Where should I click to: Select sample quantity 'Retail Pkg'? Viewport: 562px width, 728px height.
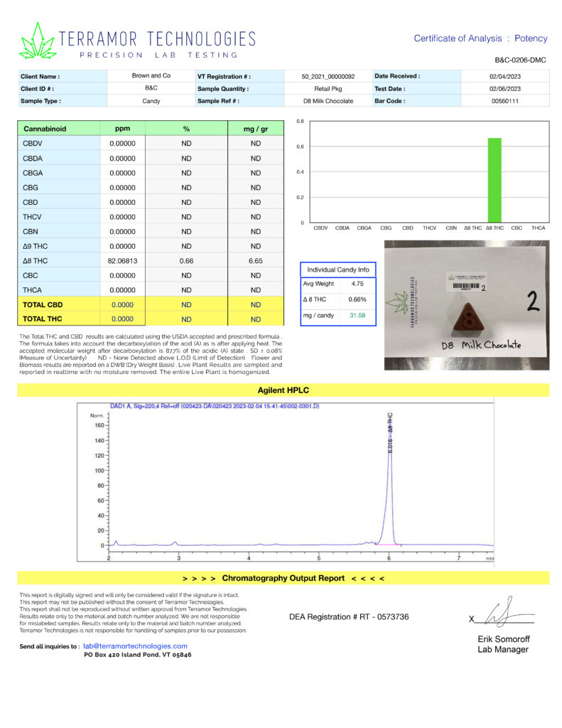(x=328, y=89)
